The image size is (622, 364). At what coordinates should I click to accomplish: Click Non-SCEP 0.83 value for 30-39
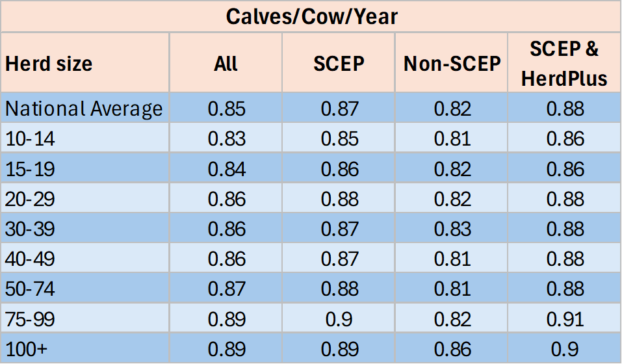[x=452, y=229]
